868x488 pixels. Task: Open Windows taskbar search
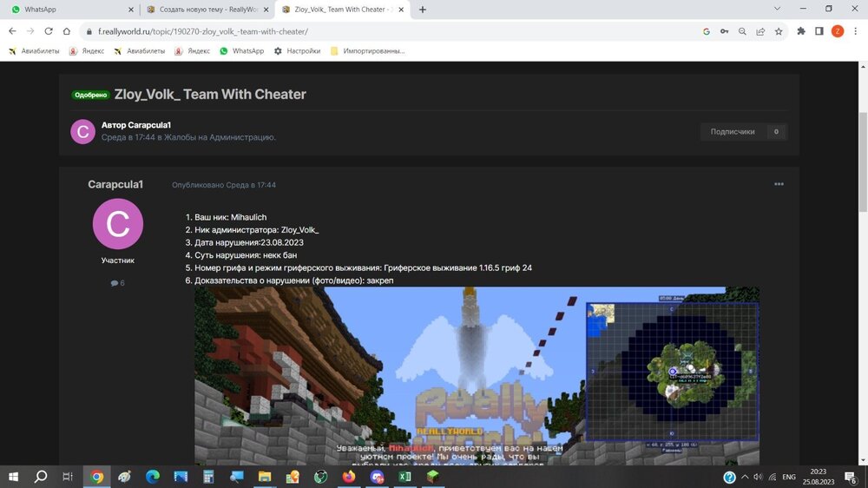coord(41,477)
